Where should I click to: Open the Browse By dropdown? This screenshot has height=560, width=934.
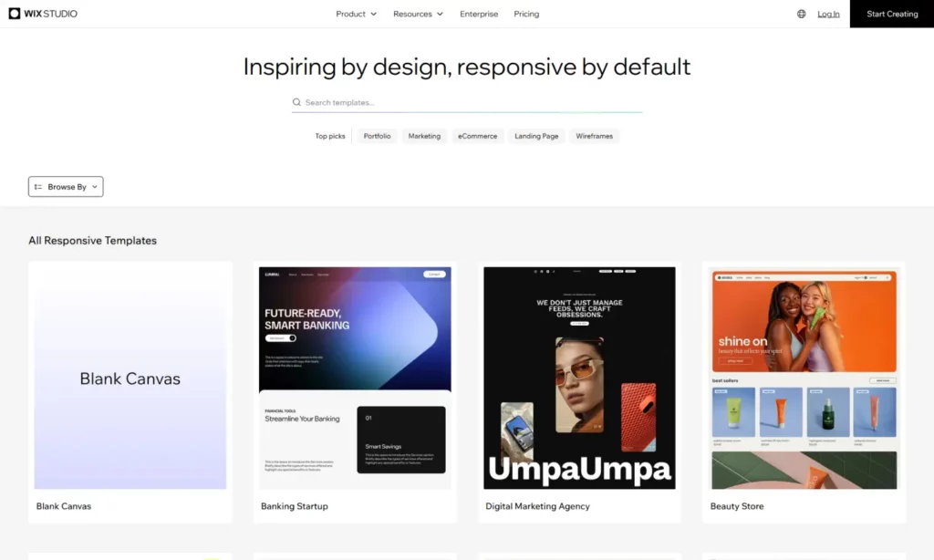[66, 186]
